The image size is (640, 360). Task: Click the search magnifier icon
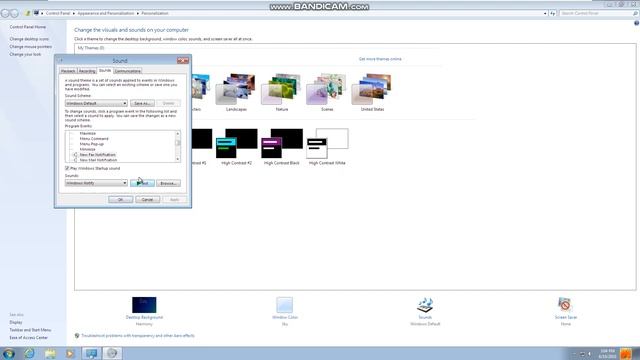point(635,13)
